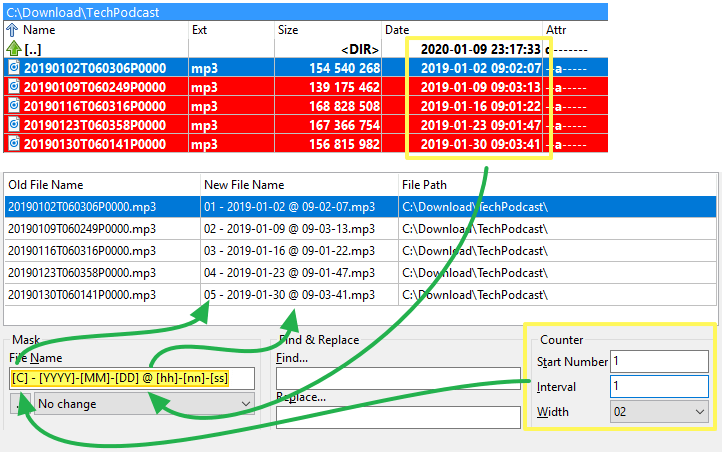
Task: Click the mp3 icon of 20190116T060316P0000
Action: [13, 106]
